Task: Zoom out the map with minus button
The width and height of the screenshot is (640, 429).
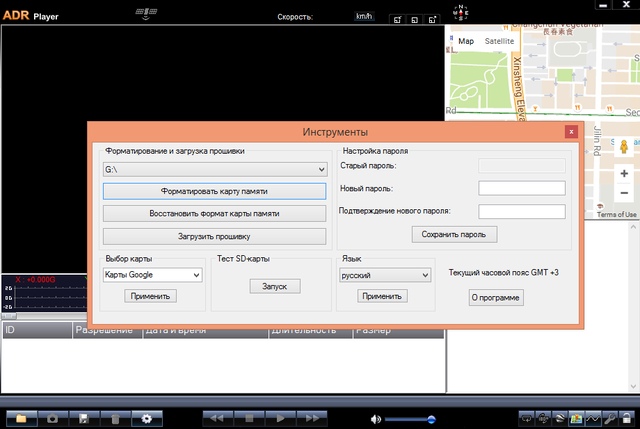Action: click(626, 191)
